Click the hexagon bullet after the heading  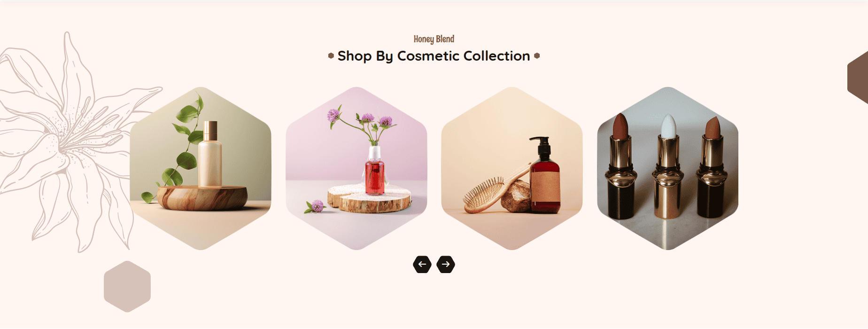[x=537, y=56]
